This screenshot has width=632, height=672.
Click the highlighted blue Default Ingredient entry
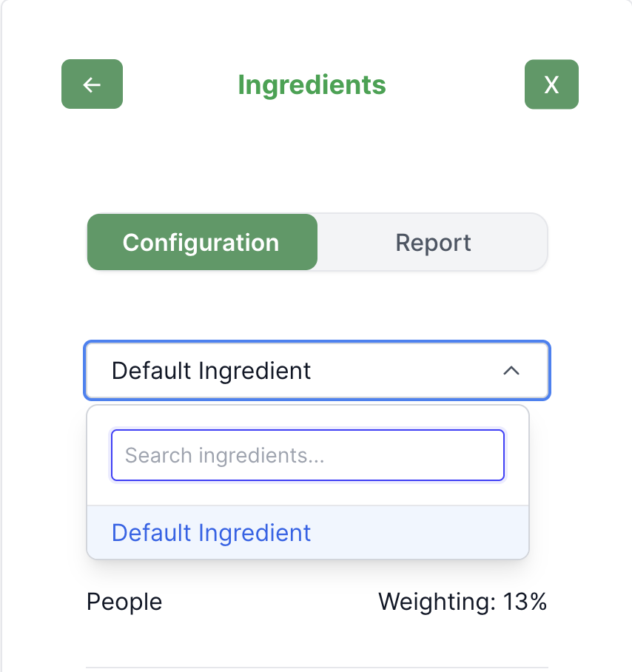pyautogui.click(x=212, y=533)
